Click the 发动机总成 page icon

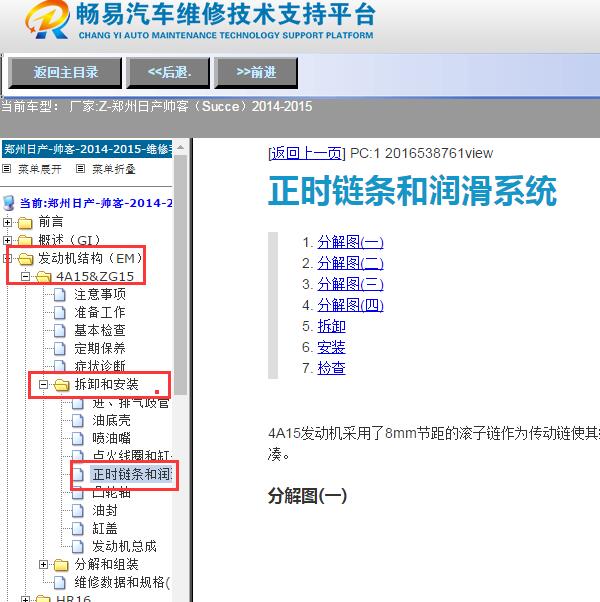(x=78, y=547)
